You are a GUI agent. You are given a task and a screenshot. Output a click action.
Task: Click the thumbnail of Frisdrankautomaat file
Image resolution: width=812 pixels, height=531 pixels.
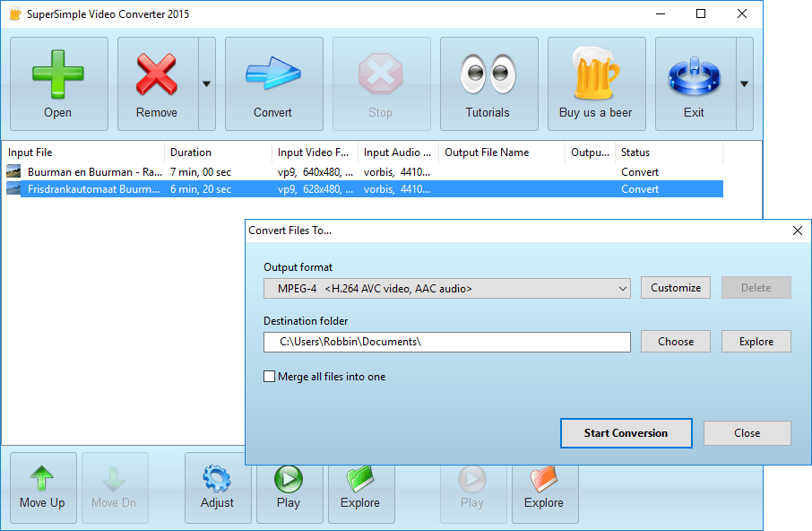pyautogui.click(x=13, y=188)
